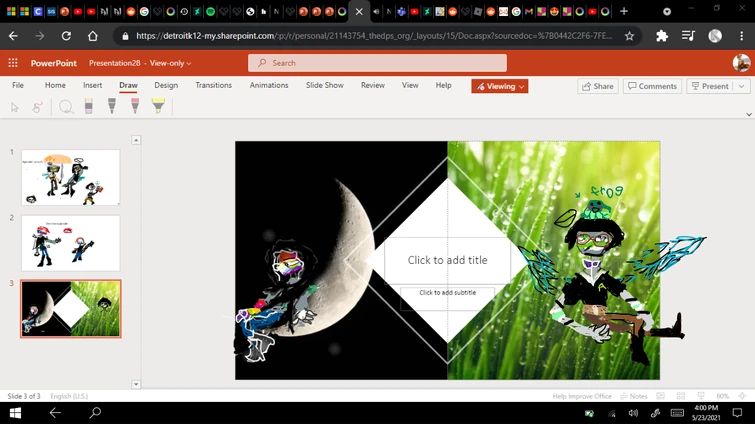Viewport: 755px width, 424px height.
Task: Select slide 3 thumbnail
Action: point(71,308)
